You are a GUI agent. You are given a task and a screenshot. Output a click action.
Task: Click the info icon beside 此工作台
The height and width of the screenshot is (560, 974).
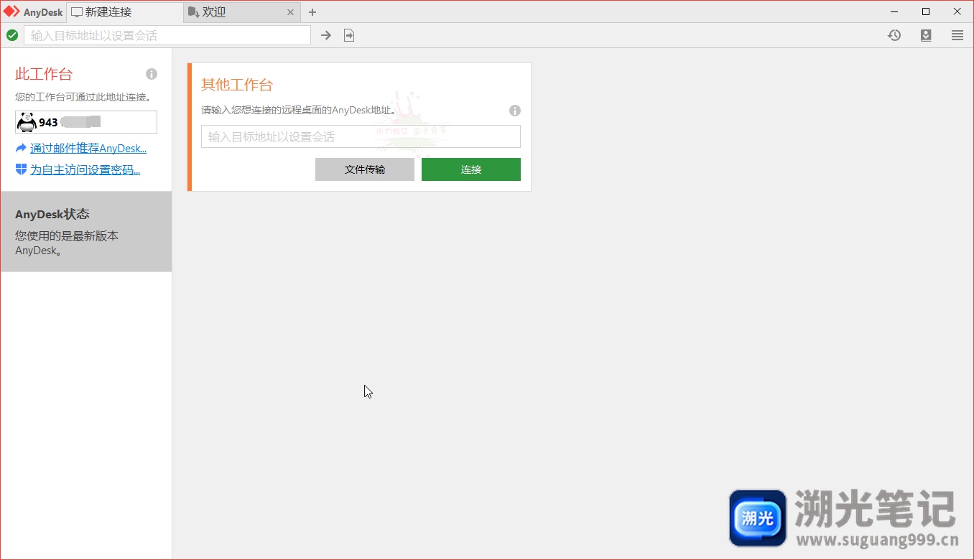pos(152,74)
